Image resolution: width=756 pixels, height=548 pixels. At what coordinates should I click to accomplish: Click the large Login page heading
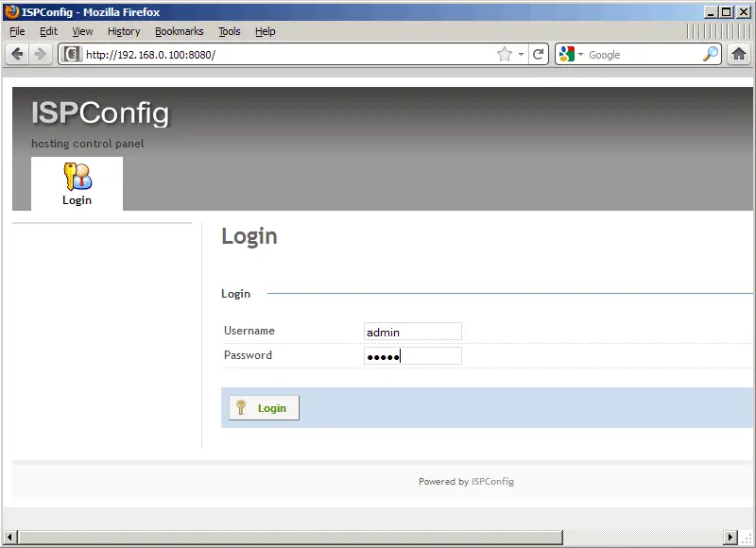(249, 236)
